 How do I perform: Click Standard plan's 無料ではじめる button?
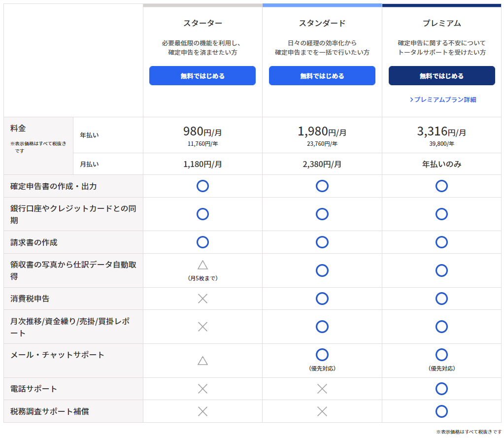coord(322,75)
